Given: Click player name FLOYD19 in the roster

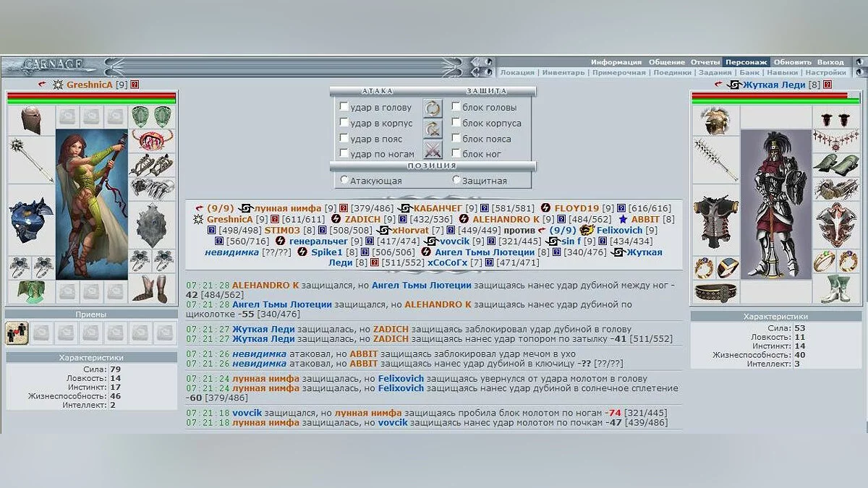Looking at the screenshot, I should coord(576,208).
